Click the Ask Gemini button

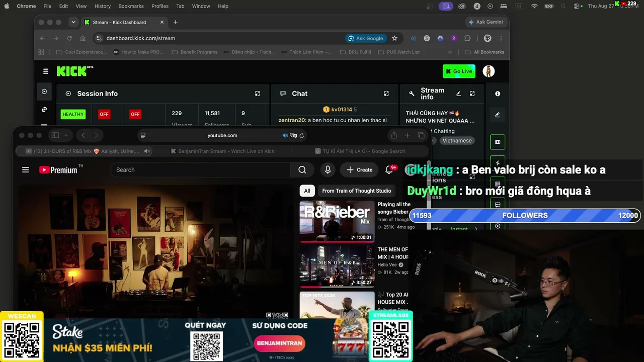click(486, 22)
